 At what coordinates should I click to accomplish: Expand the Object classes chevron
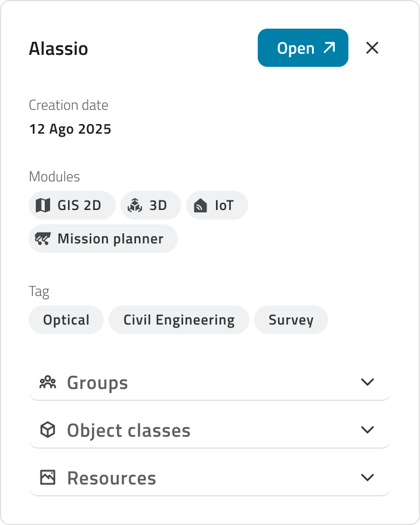[x=367, y=430]
